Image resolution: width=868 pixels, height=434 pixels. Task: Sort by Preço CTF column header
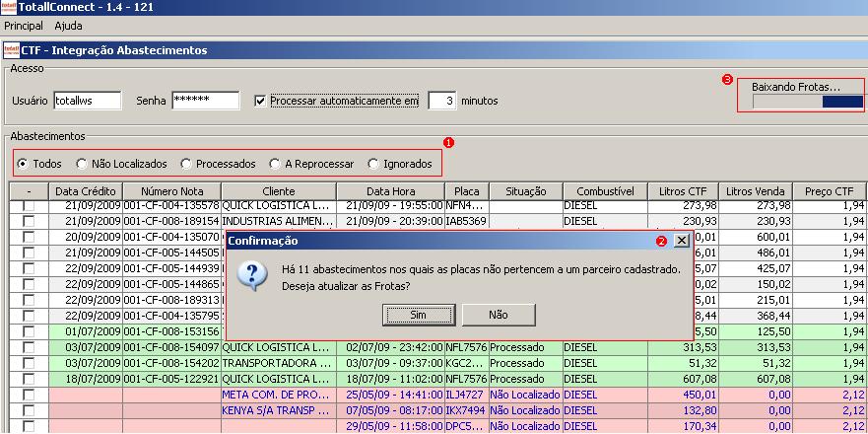pyautogui.click(x=830, y=191)
